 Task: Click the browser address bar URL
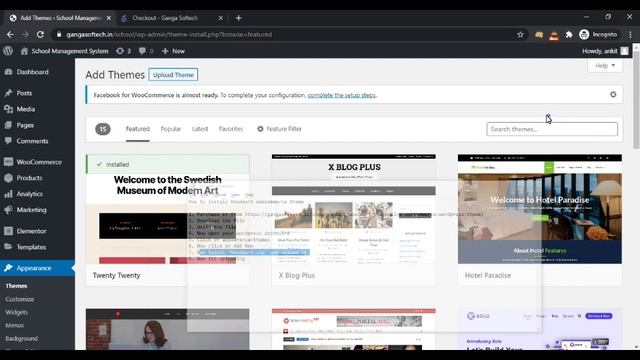169,35
